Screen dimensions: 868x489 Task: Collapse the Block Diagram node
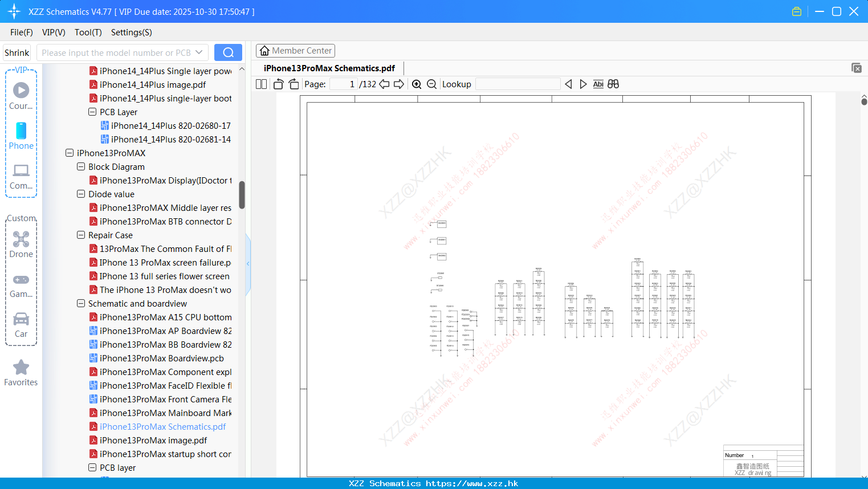tap(81, 166)
